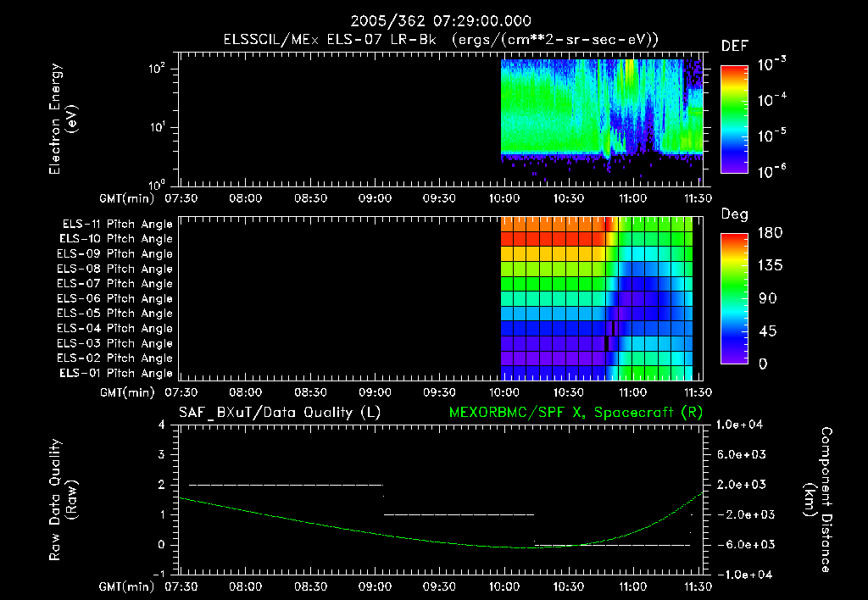The width and height of the screenshot is (868, 600).
Task: Click the Electron Energy (eV) axis label
Action: (x=63, y=119)
